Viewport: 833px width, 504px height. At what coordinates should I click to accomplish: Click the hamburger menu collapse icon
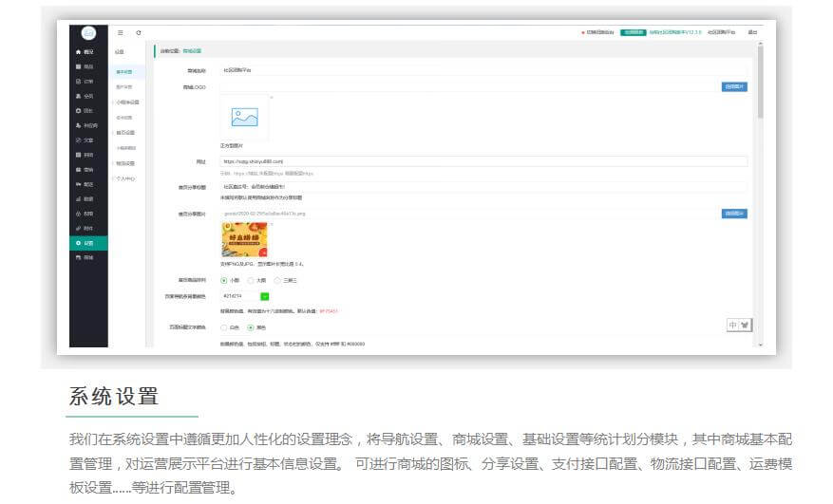pyautogui.click(x=121, y=32)
